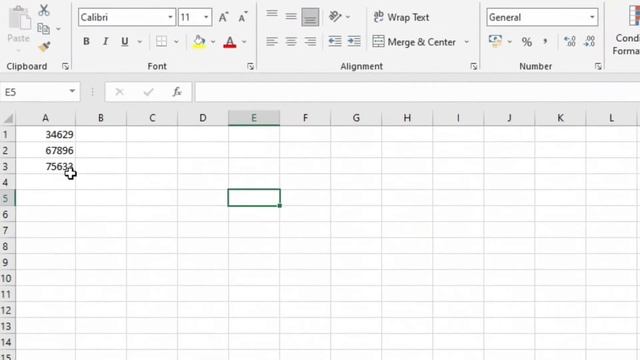640x360 pixels.
Task: Open the General number format dropdown
Action: coord(592,17)
